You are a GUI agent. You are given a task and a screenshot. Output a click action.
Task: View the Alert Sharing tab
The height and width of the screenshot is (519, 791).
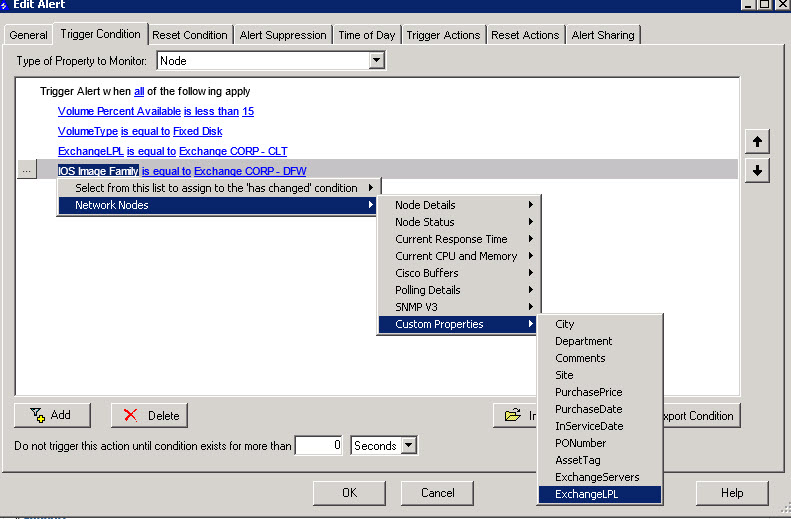tap(603, 35)
